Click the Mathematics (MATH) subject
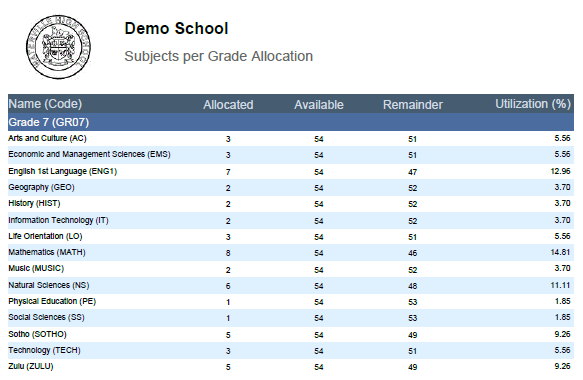Screen dimensions: 583x380 coord(47,252)
